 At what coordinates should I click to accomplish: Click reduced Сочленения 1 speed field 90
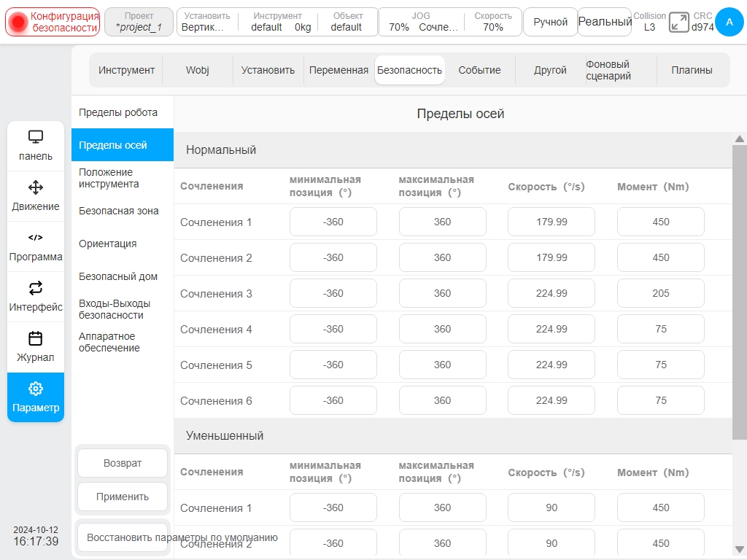[x=551, y=507]
